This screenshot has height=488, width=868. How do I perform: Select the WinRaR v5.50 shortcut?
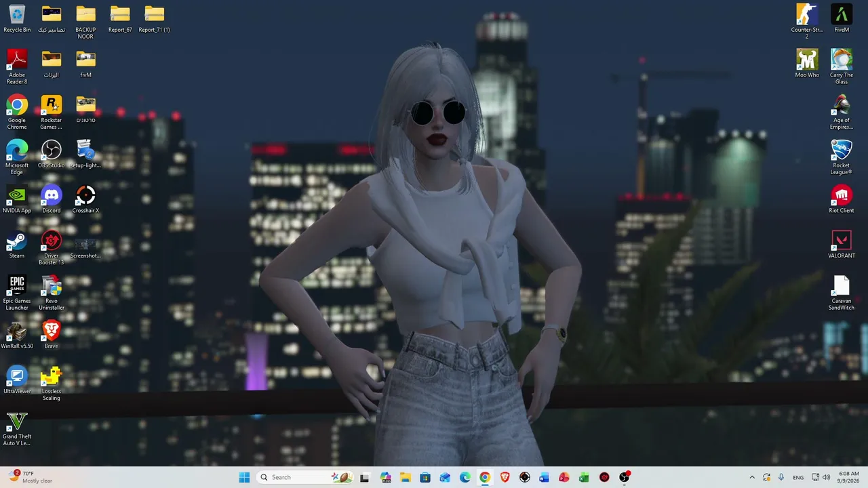pyautogui.click(x=17, y=335)
